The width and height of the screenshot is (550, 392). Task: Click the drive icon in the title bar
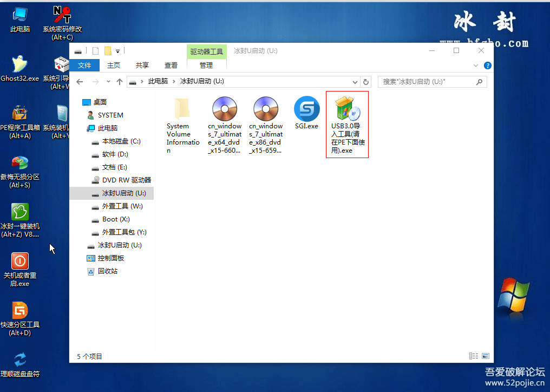[x=78, y=51]
